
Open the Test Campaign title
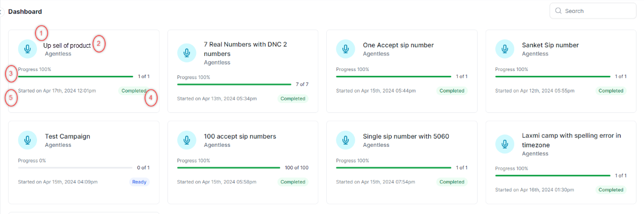(68, 137)
